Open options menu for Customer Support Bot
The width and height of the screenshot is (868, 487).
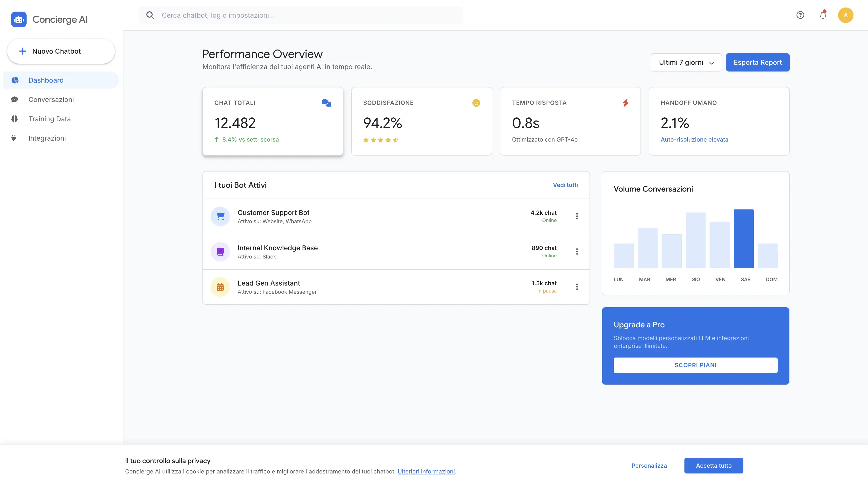pos(577,216)
